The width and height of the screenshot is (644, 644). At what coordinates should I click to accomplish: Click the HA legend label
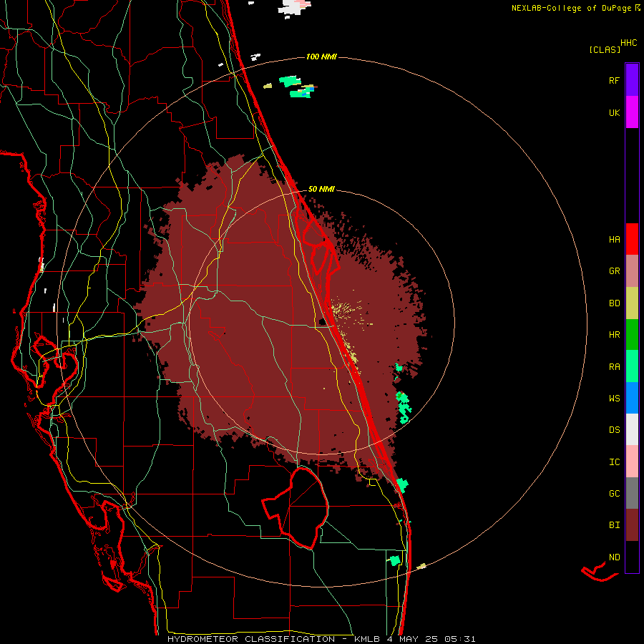614,239
